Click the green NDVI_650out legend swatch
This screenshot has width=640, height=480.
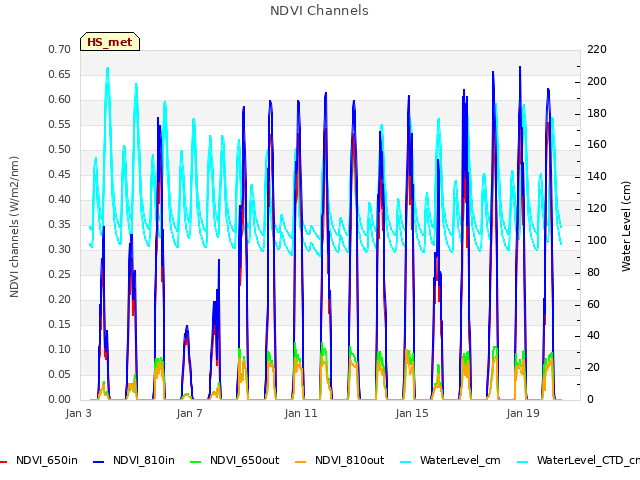click(x=196, y=462)
